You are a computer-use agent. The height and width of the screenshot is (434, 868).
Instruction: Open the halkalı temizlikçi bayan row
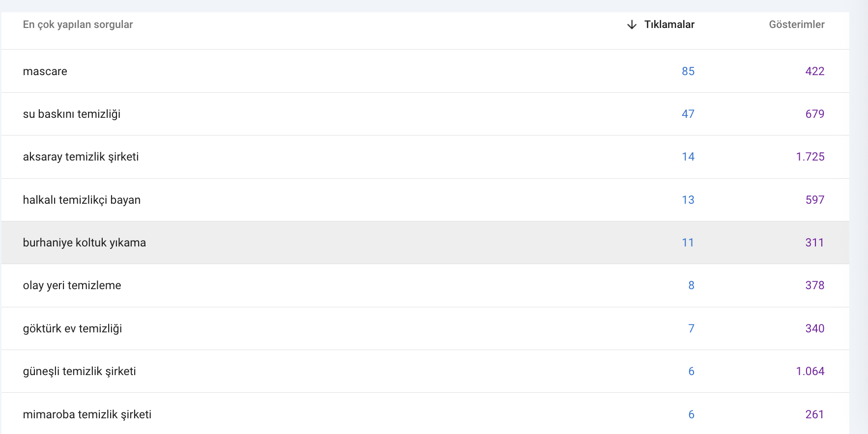click(x=425, y=200)
